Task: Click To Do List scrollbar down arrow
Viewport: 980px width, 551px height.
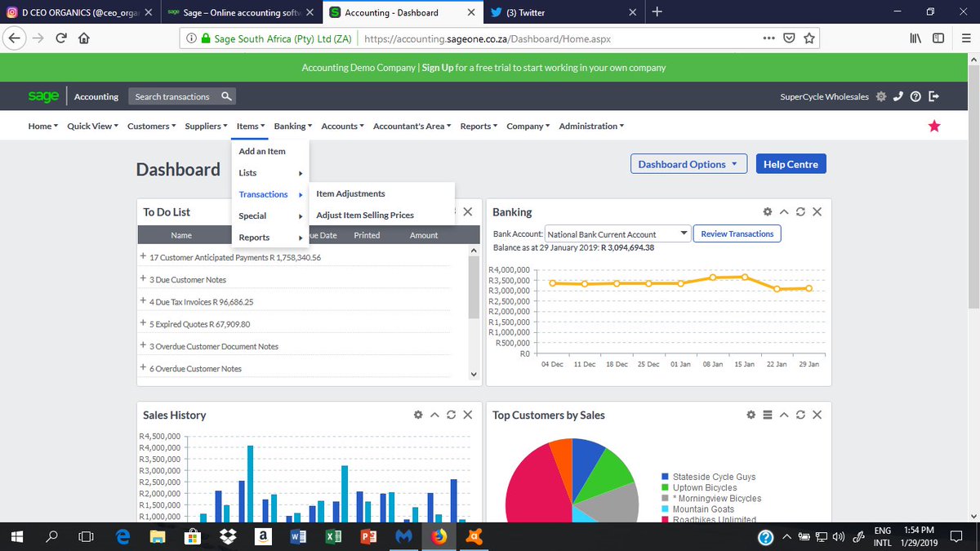Action: (x=474, y=374)
